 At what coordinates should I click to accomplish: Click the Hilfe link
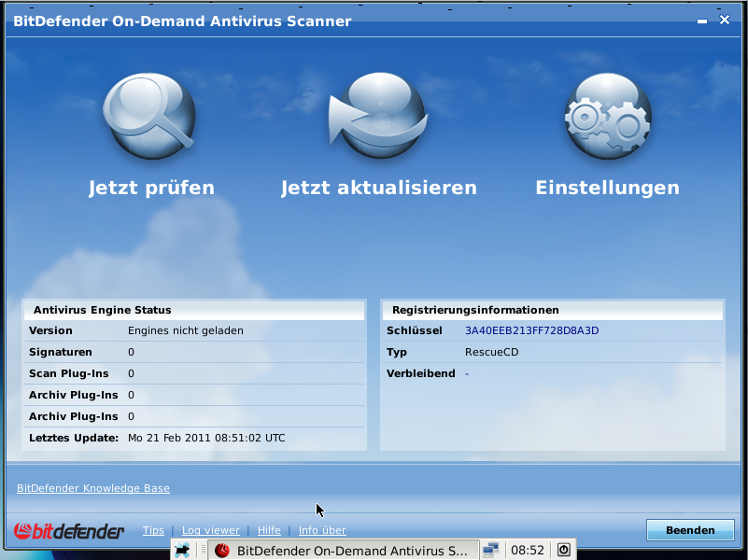click(269, 530)
